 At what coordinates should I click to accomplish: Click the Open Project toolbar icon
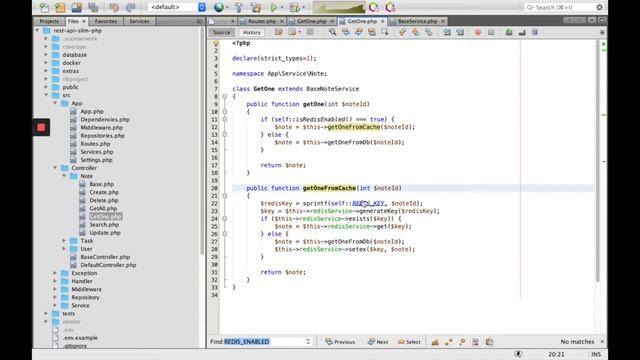[77, 7]
